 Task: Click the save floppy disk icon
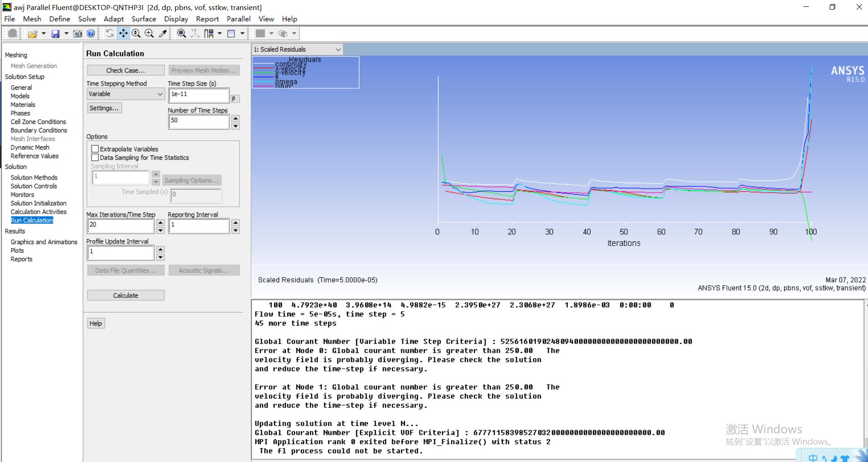coord(55,34)
